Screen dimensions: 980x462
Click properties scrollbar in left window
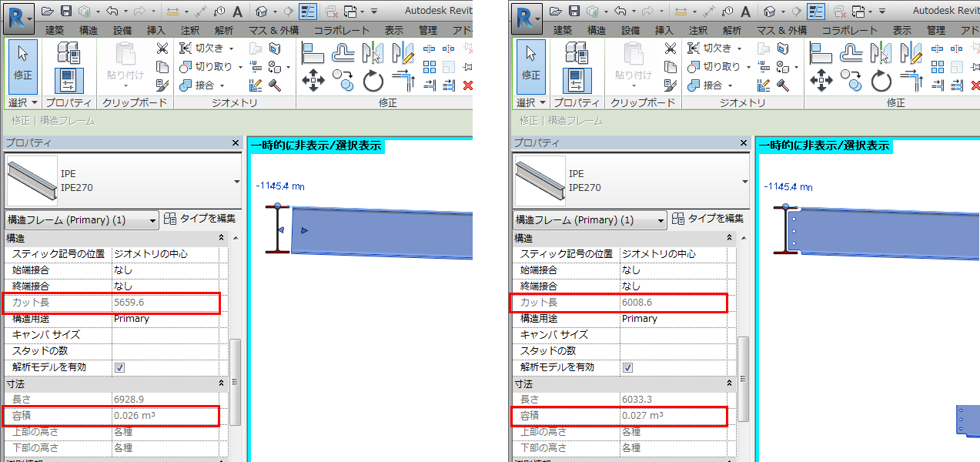pos(236,382)
